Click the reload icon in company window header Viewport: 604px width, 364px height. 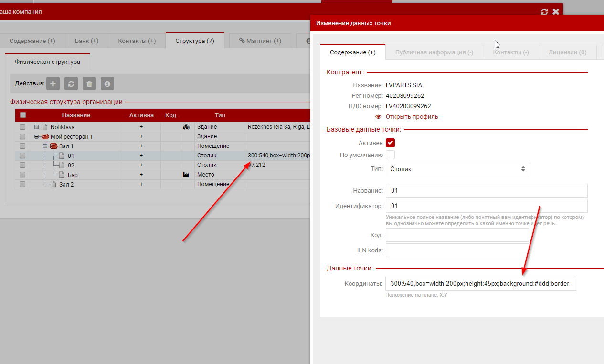544,12
